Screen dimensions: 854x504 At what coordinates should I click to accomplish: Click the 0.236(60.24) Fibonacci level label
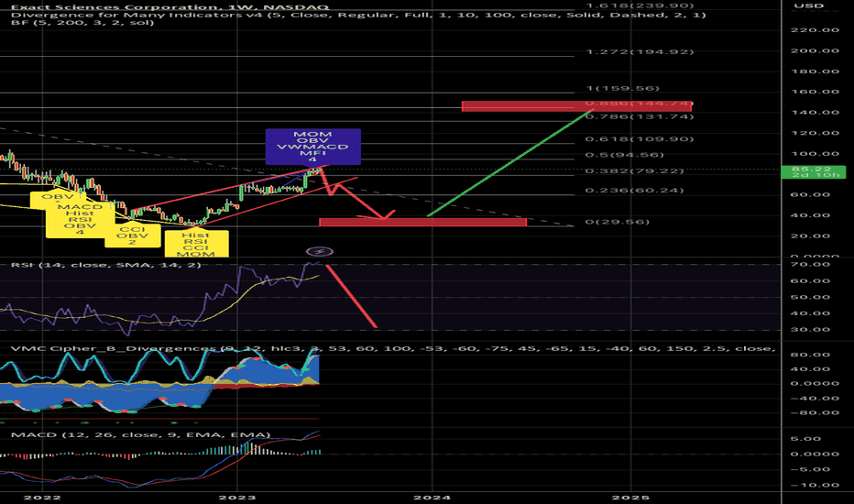pos(634,191)
